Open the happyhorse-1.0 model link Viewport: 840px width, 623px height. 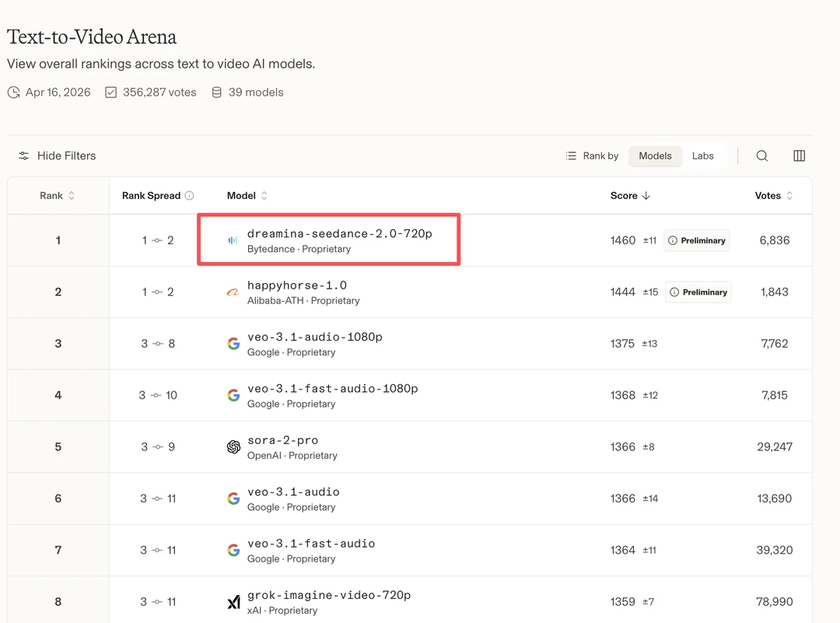coord(297,285)
